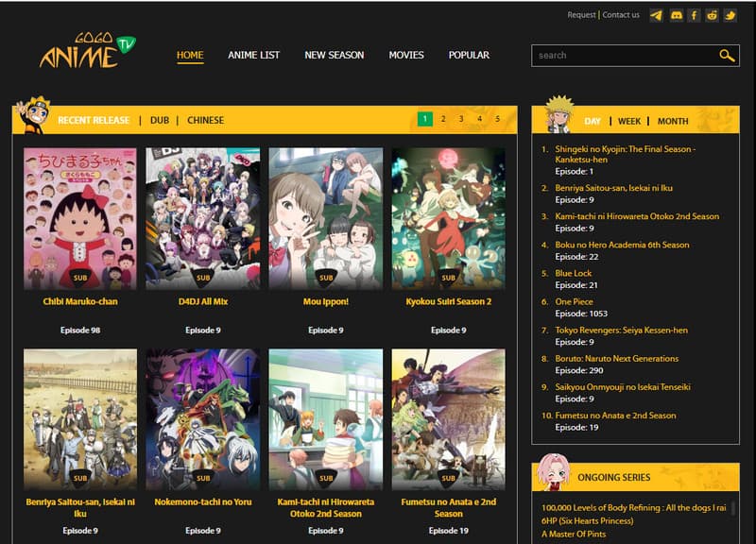Click the Chibi Maruko-chan title link

tap(80, 301)
